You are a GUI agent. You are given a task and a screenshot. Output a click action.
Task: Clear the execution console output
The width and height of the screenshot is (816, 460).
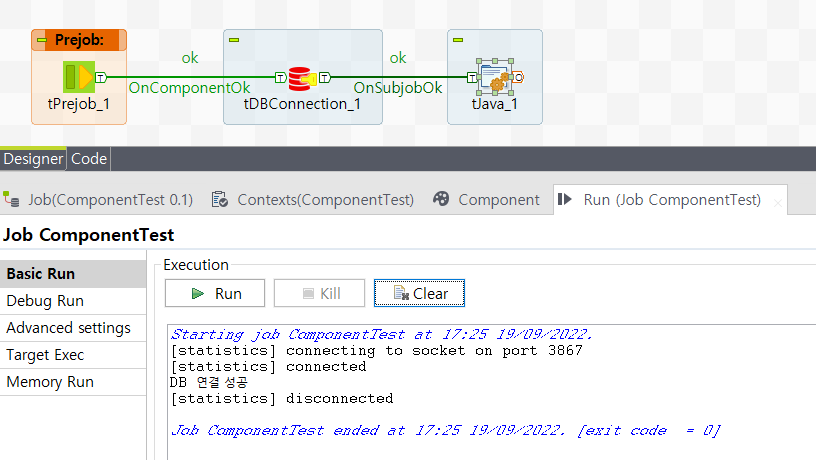tap(419, 293)
